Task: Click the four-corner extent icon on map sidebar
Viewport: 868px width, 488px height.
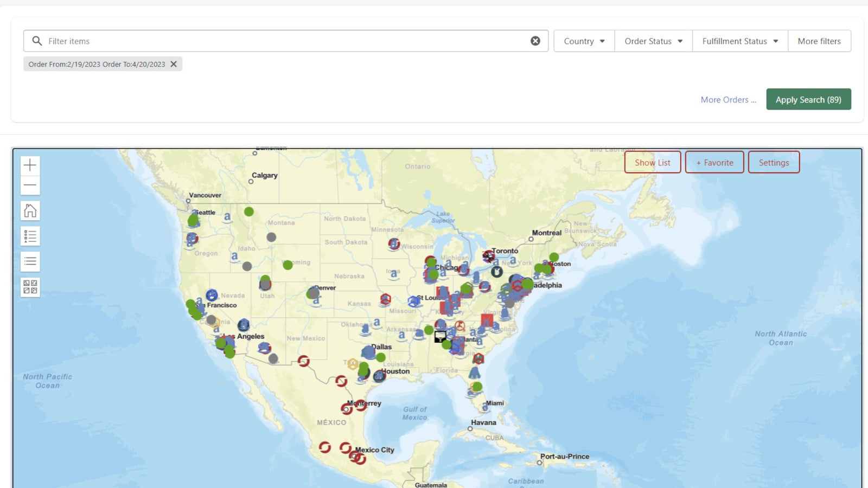Action: pos(30,287)
